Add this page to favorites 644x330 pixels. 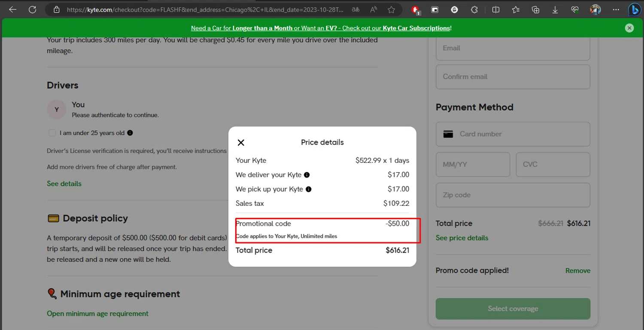pos(391,9)
